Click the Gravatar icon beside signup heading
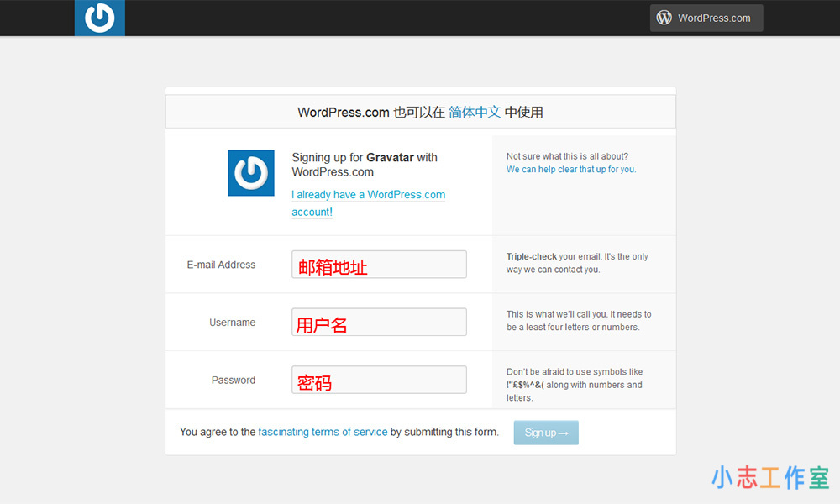 251,173
